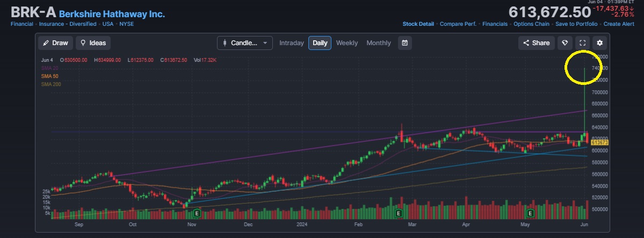Click the 700000 price axis label
The image size is (644, 238).
click(599, 92)
